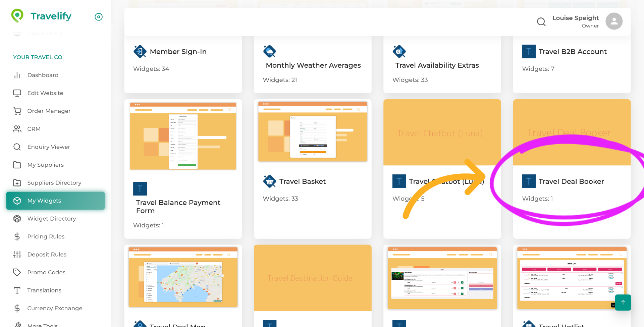644x327 pixels.
Task: Click the Travel B2B Account icon
Action: click(x=529, y=51)
